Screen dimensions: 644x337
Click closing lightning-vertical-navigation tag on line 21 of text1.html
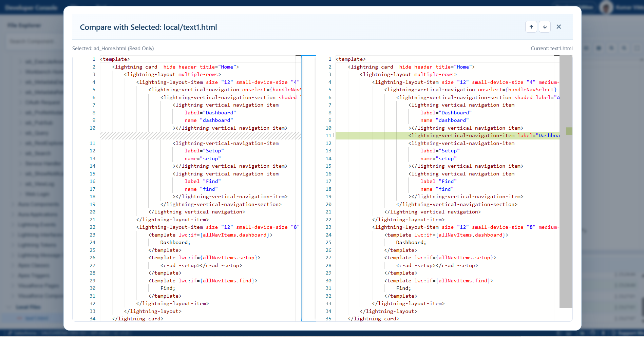click(433, 212)
